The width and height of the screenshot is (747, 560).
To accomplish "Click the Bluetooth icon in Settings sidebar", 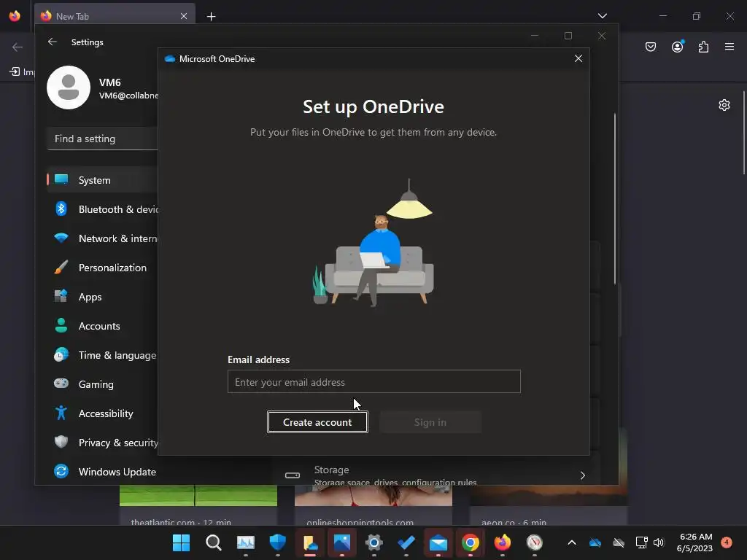I will 61,209.
